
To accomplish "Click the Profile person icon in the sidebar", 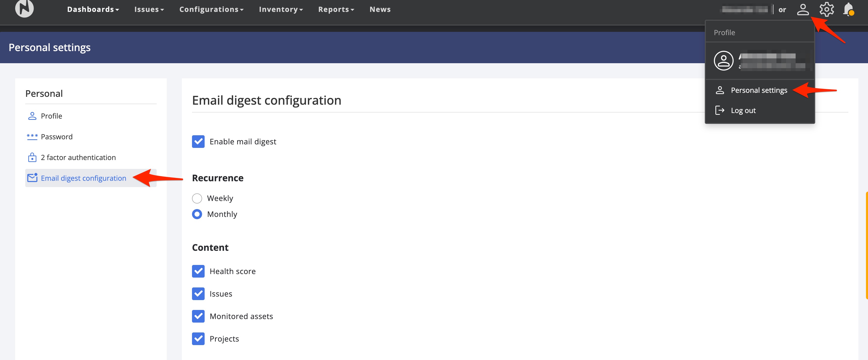I will point(32,116).
